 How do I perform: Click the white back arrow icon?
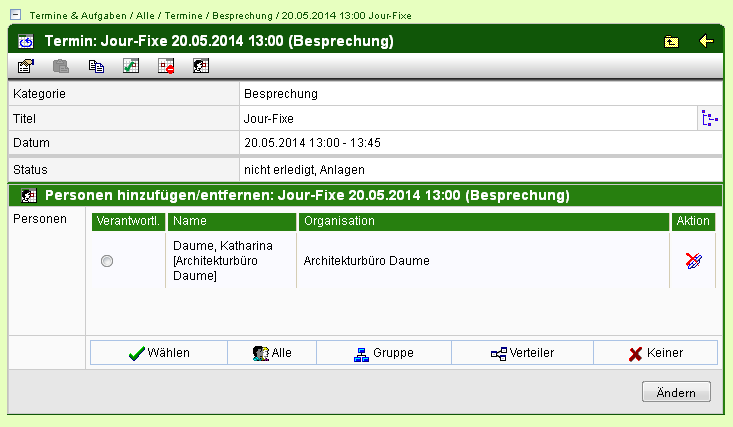click(706, 41)
